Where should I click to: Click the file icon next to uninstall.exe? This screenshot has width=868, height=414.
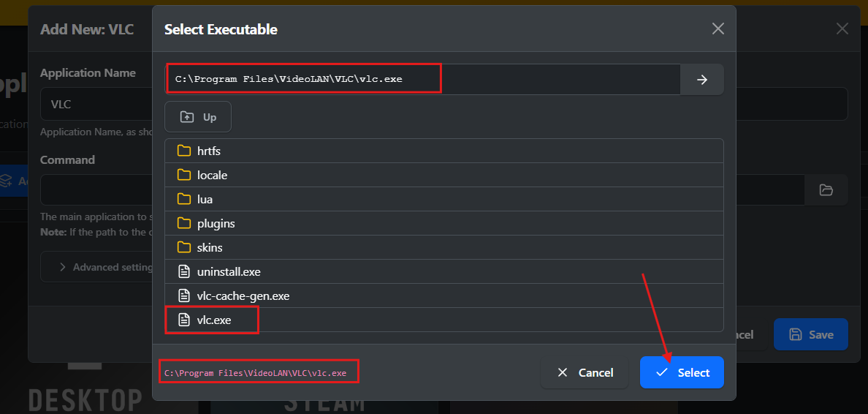(x=184, y=271)
